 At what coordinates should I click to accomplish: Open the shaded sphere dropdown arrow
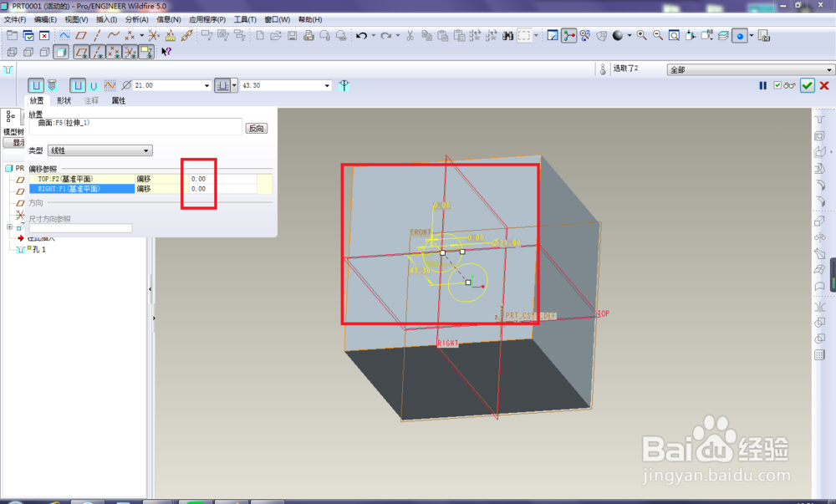click(630, 36)
